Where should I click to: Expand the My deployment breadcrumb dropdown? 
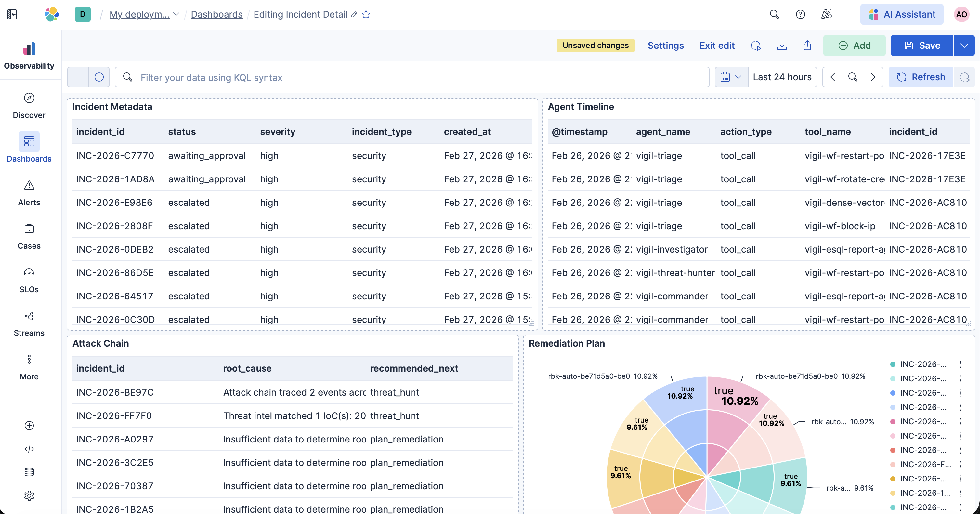click(x=176, y=14)
